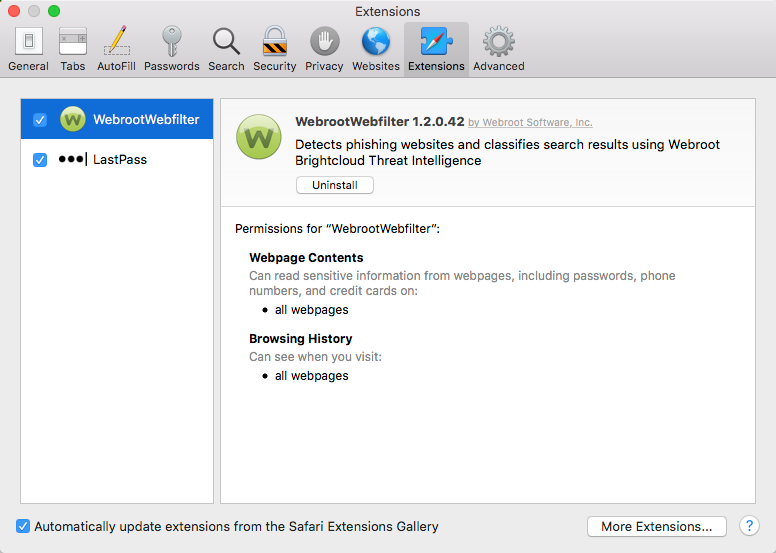
Task: Open the Search magnifier preferences
Action: point(226,50)
